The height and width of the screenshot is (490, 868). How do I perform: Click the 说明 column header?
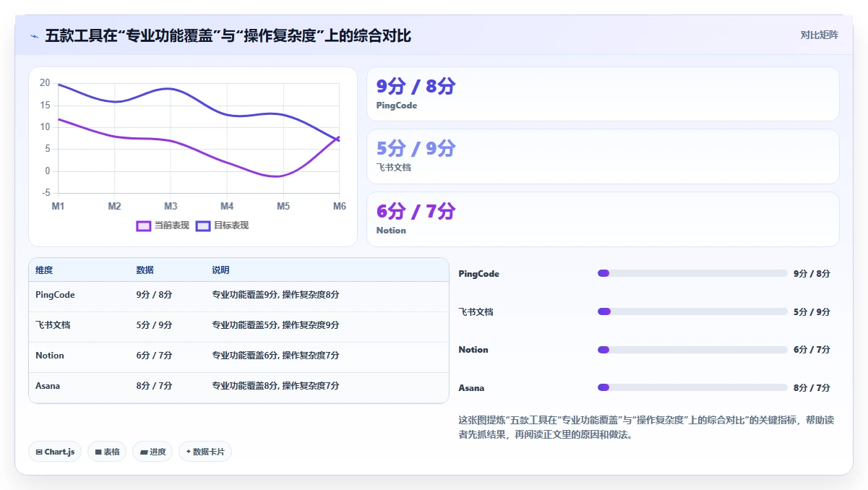220,270
